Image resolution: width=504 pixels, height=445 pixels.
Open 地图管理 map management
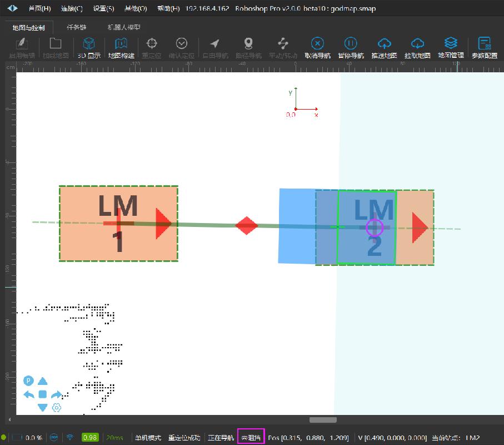pos(451,44)
